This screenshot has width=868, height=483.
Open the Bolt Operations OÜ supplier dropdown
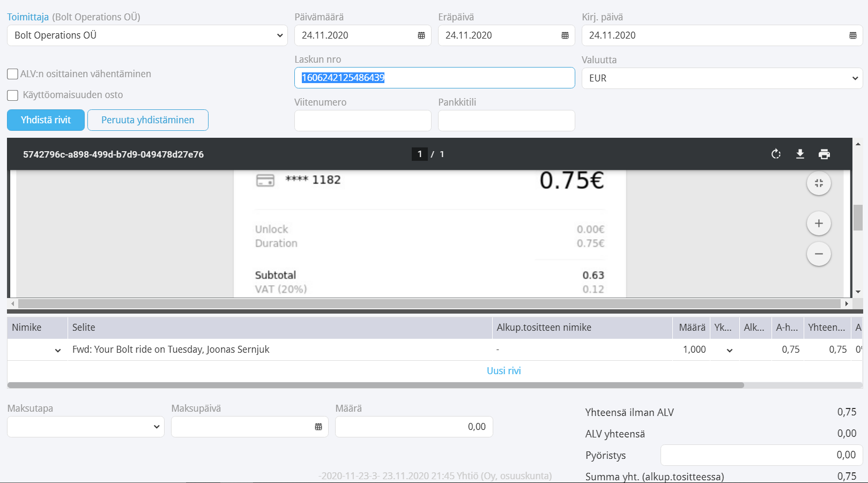tap(147, 35)
